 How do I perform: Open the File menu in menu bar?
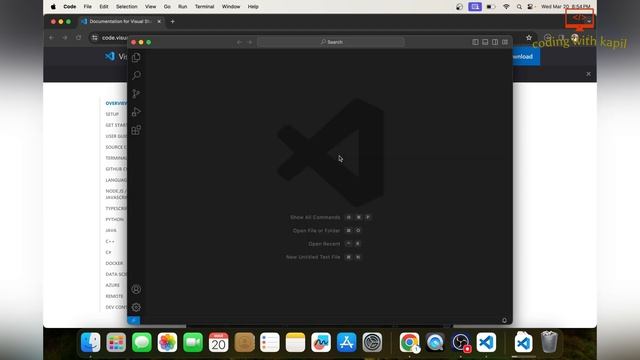pyautogui.click(x=88, y=7)
